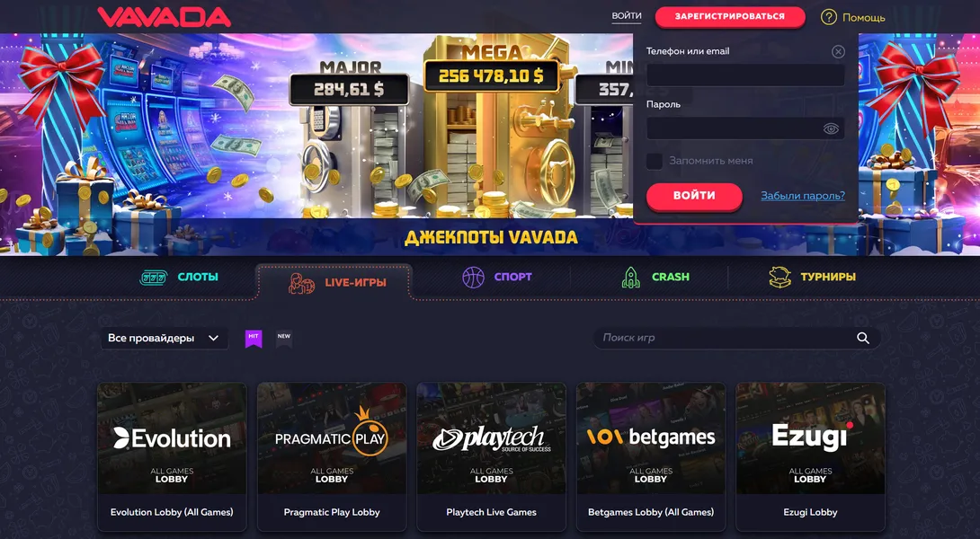Open the Evolution Lobby thumbnail
Viewport: 980px width, 539px height.
pyautogui.click(x=172, y=437)
